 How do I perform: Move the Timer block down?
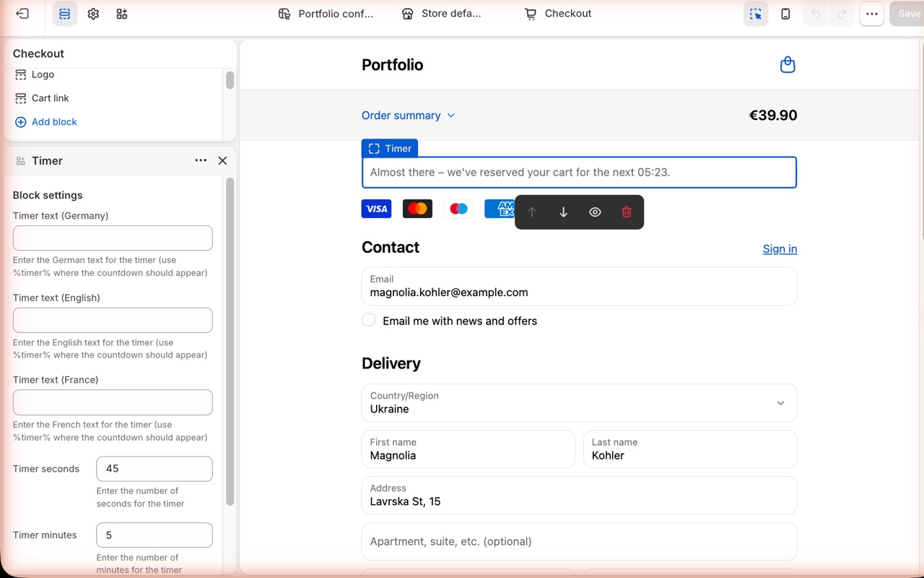[x=564, y=212]
